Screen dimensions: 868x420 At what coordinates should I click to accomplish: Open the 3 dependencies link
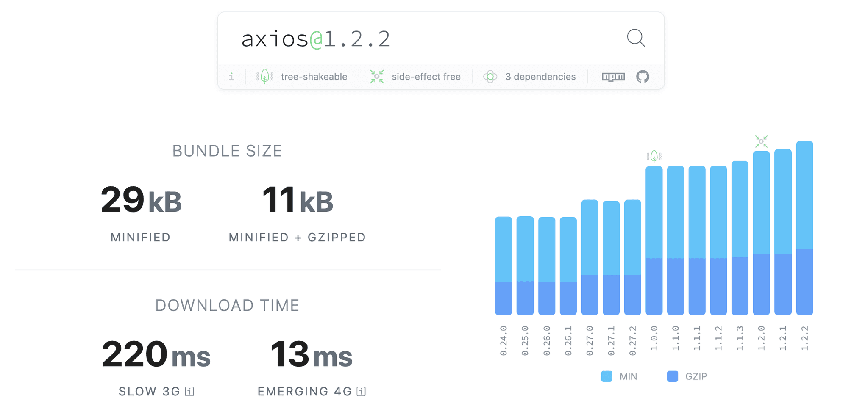(x=540, y=77)
